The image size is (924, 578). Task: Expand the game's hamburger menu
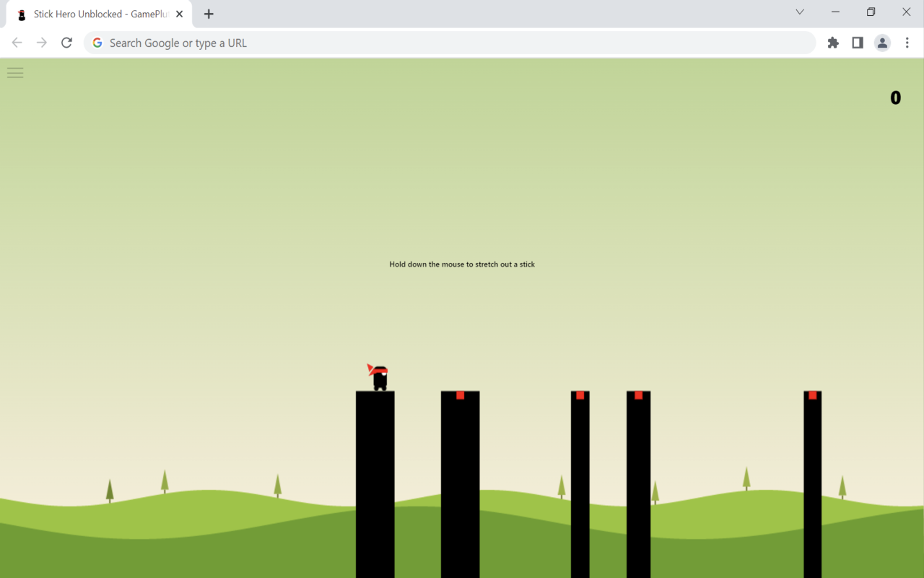(14, 72)
